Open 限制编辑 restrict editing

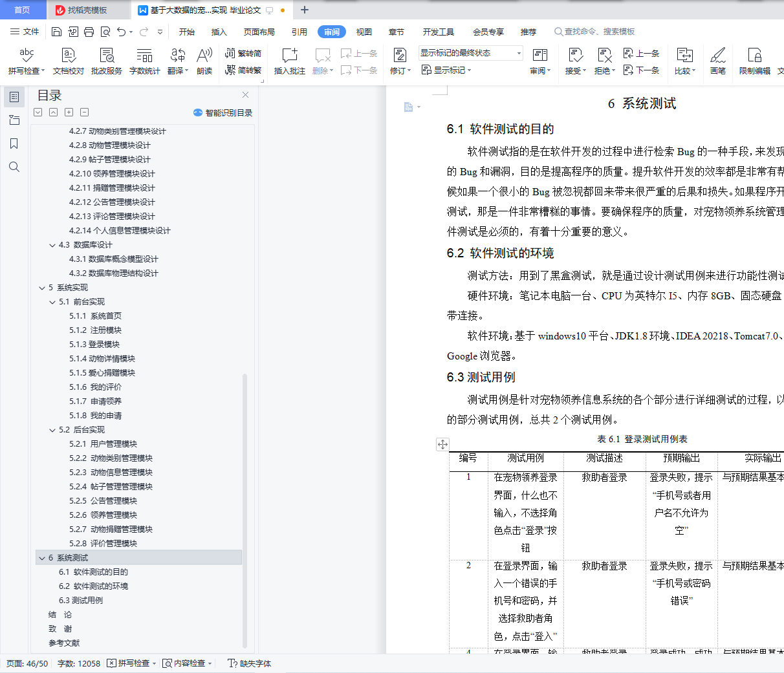(x=755, y=61)
